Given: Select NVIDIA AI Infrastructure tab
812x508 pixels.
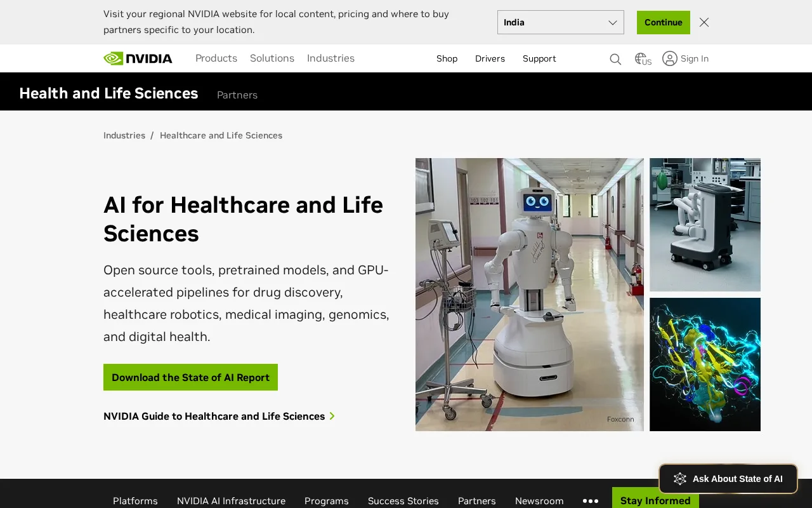Looking at the screenshot, I should [x=231, y=501].
